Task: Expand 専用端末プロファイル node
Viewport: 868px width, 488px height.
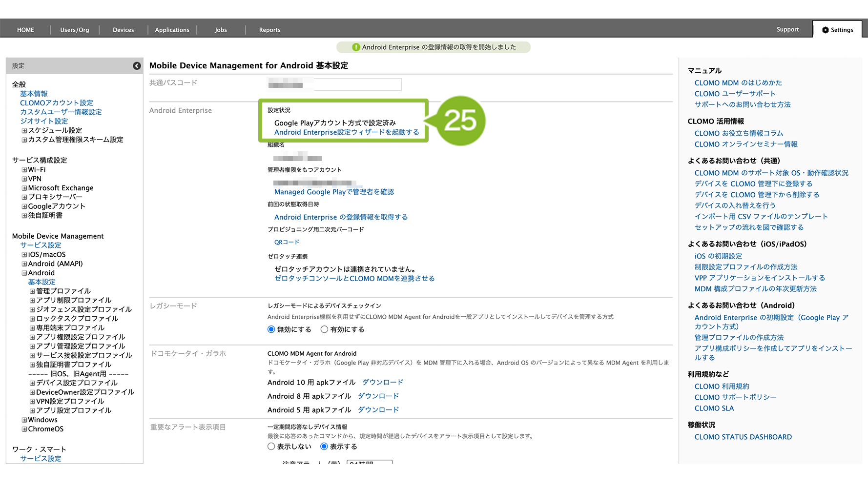Action: click(x=33, y=328)
